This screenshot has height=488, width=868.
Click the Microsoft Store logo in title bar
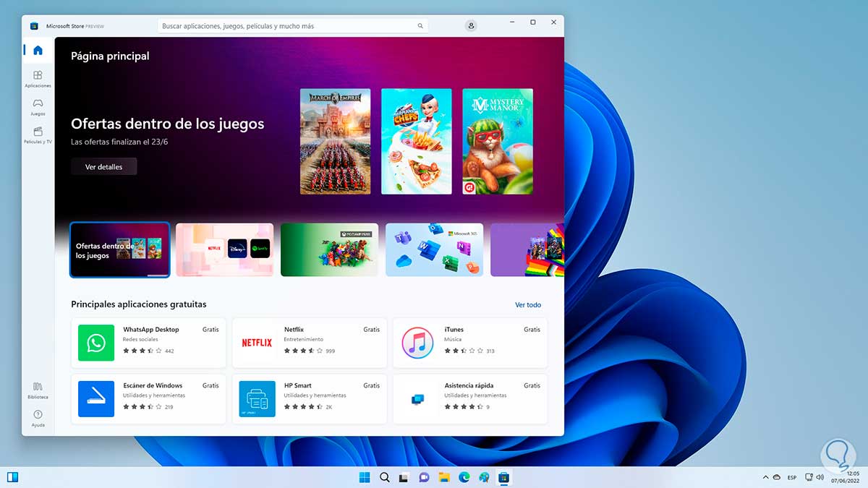[34, 26]
